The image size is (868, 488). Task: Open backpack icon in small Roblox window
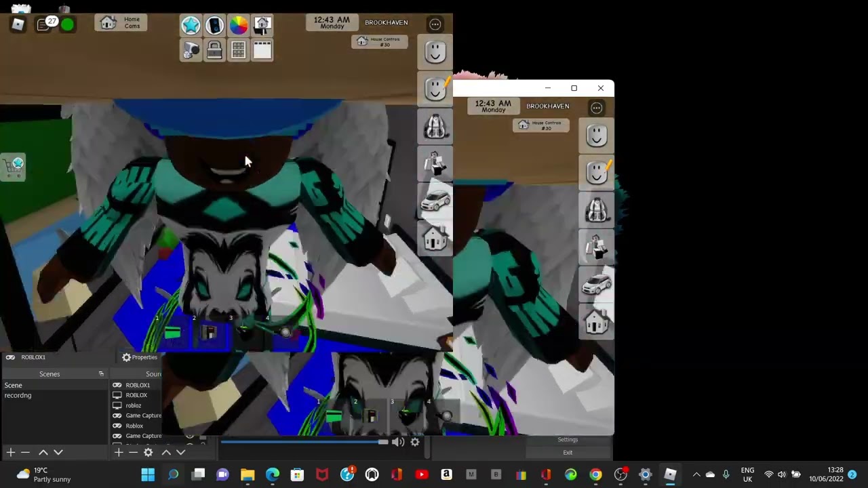[x=597, y=209]
